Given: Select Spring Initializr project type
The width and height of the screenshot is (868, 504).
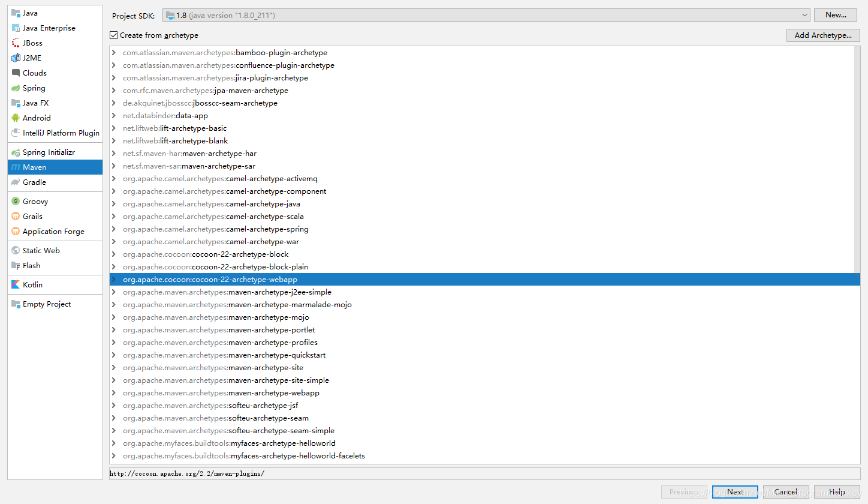Looking at the screenshot, I should (x=55, y=152).
